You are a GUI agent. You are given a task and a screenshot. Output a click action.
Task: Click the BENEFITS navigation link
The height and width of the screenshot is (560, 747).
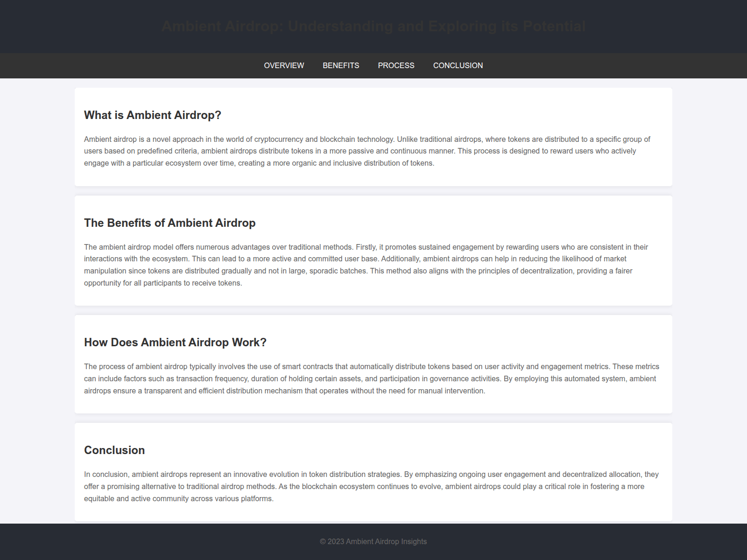340,65
